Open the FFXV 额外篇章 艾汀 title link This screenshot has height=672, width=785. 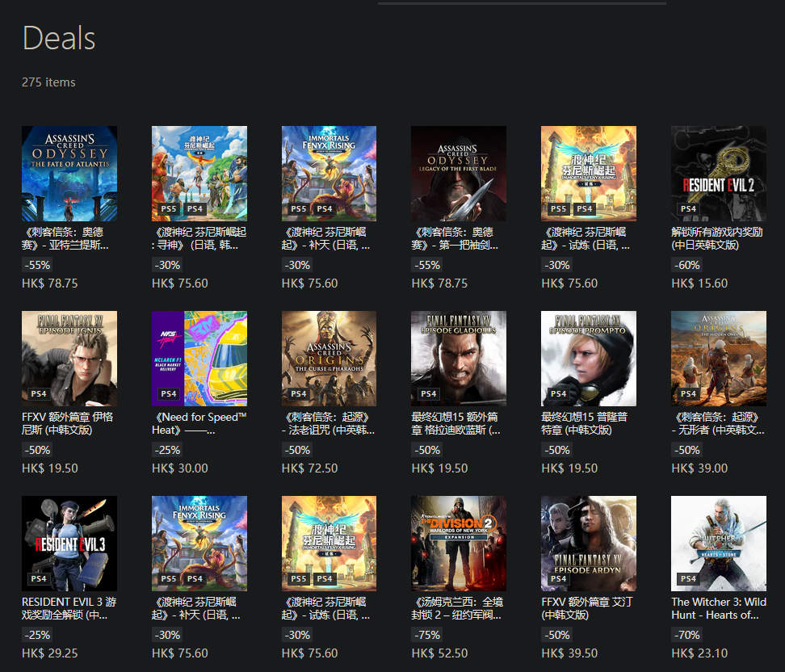(587, 608)
